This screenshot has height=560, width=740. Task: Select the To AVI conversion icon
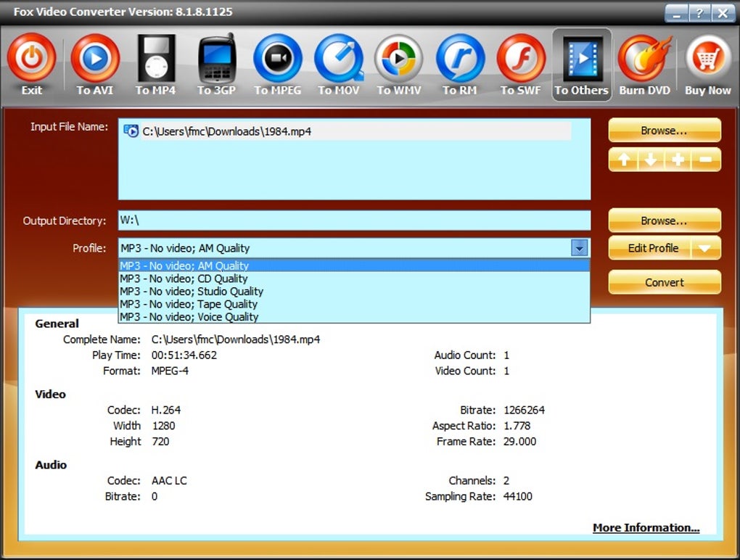tap(95, 58)
